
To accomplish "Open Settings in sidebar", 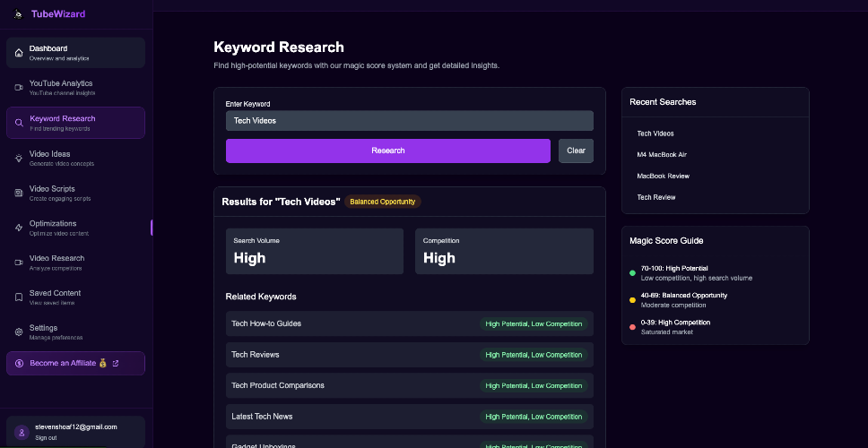I will 76,332.
